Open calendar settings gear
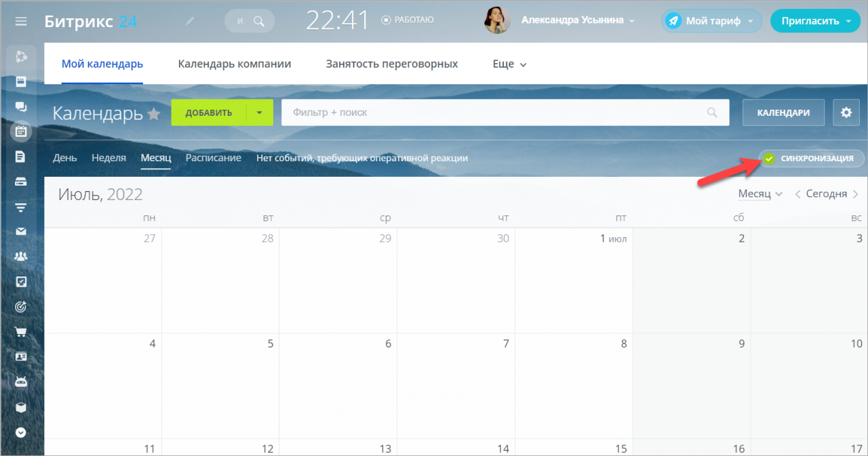 [x=846, y=112]
